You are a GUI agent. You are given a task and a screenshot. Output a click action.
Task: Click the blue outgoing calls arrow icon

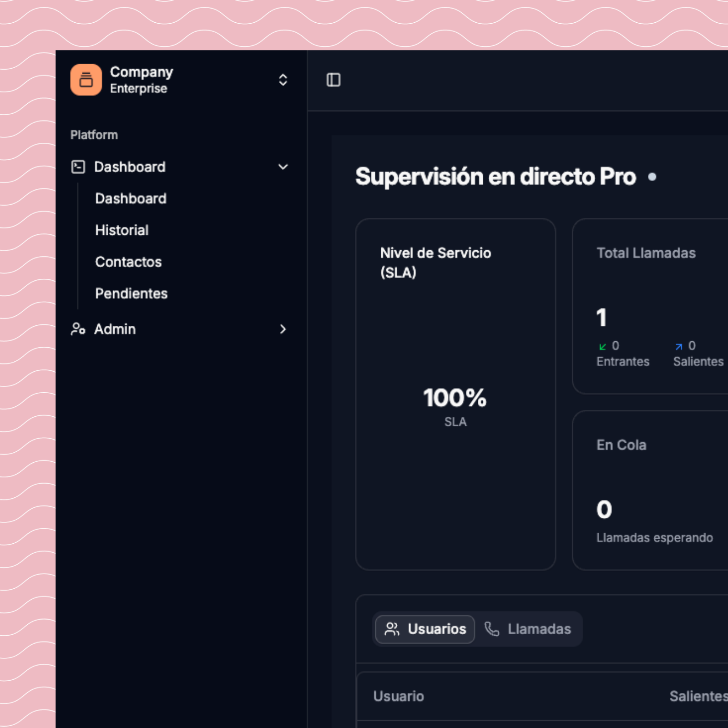679,347
